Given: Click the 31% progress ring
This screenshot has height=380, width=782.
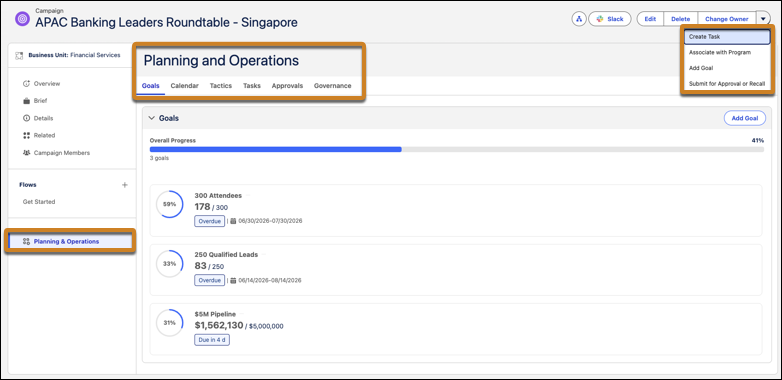Looking at the screenshot, I should click(170, 323).
